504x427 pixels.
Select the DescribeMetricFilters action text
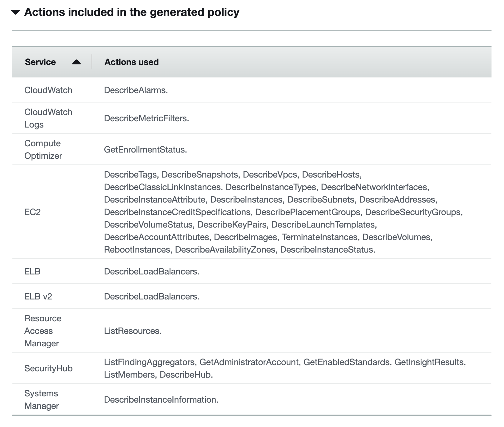click(x=146, y=118)
